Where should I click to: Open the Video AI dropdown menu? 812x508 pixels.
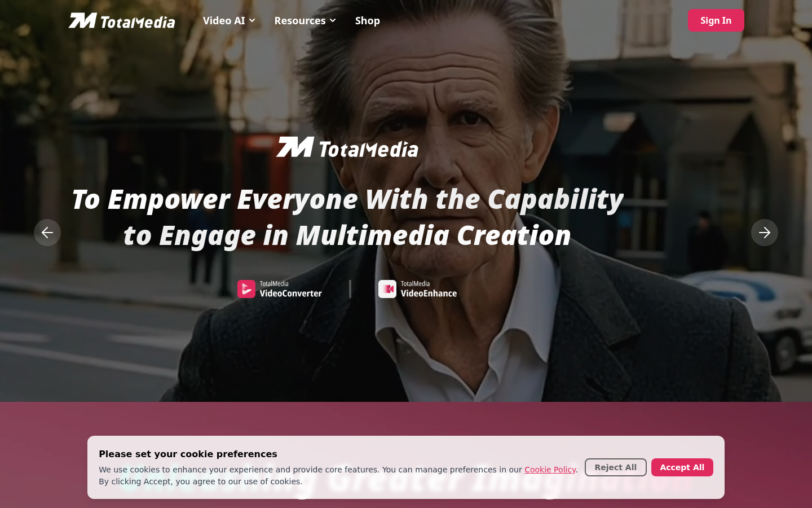(x=229, y=20)
